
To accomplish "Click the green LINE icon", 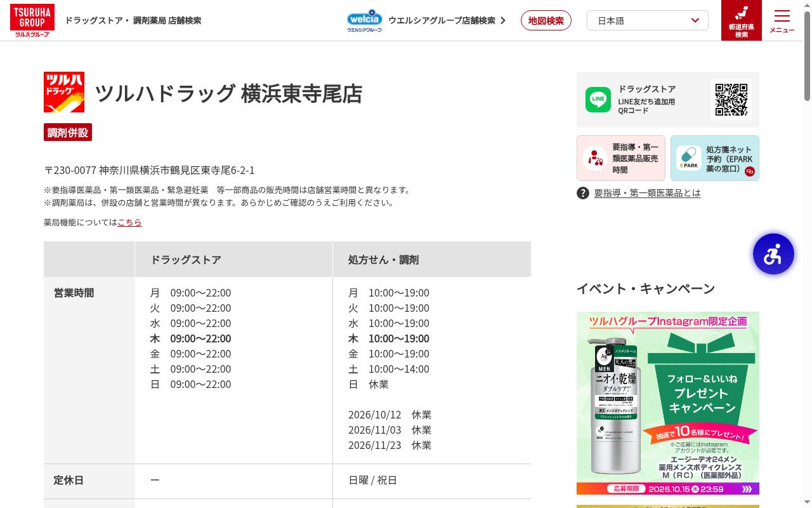I will point(598,100).
